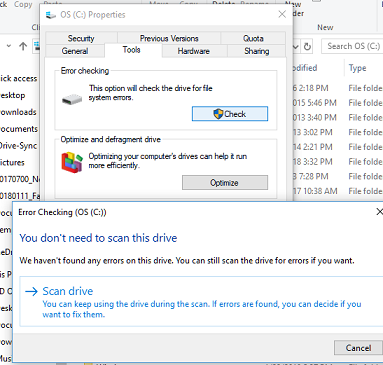The width and height of the screenshot is (383, 365).
Task: Open the Quota tab
Action: pos(253,38)
